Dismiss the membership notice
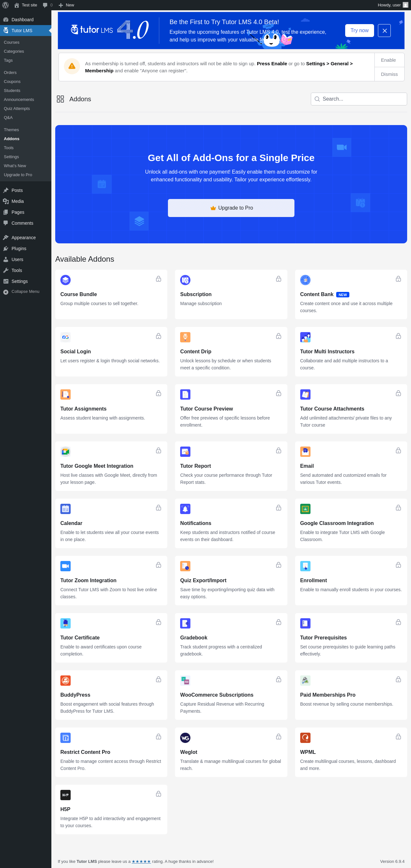This screenshot has height=868, width=411. 389,74
